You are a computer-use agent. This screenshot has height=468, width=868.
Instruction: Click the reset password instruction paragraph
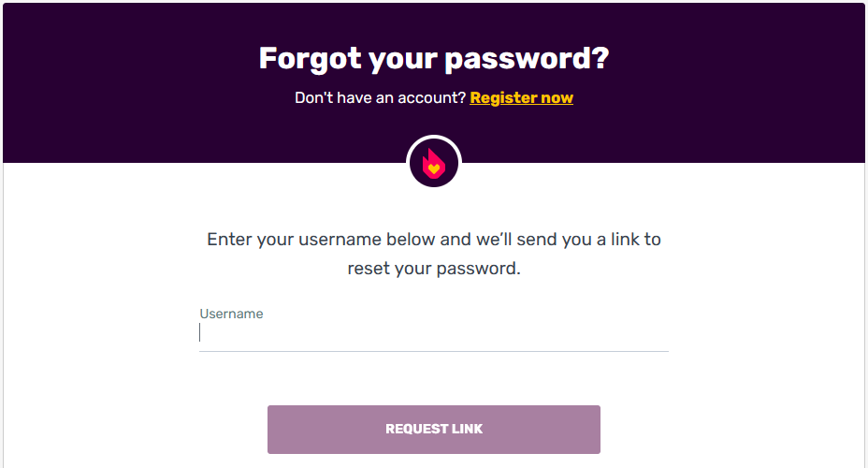tap(434, 254)
